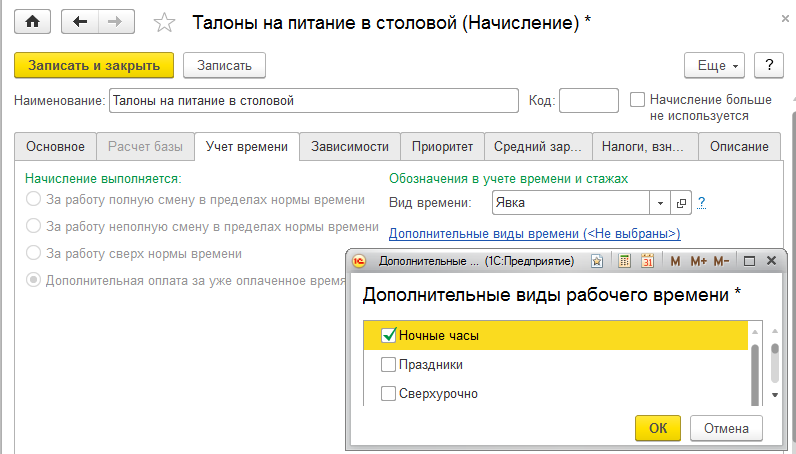Check the Праздники checkbox
The width and height of the screenshot is (796, 454).
[389, 365]
